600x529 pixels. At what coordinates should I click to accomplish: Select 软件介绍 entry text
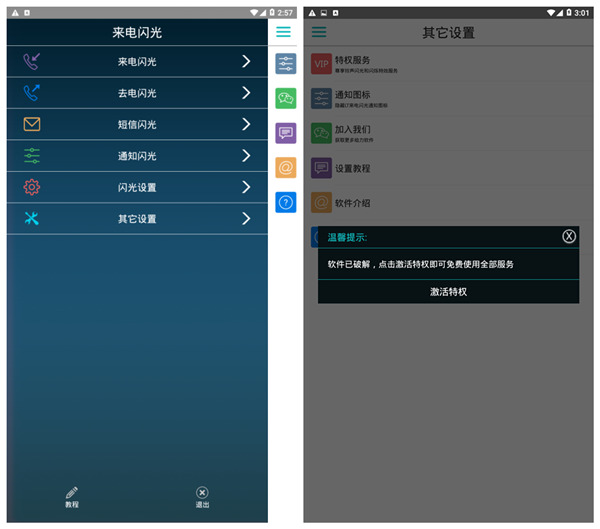pyautogui.click(x=352, y=203)
